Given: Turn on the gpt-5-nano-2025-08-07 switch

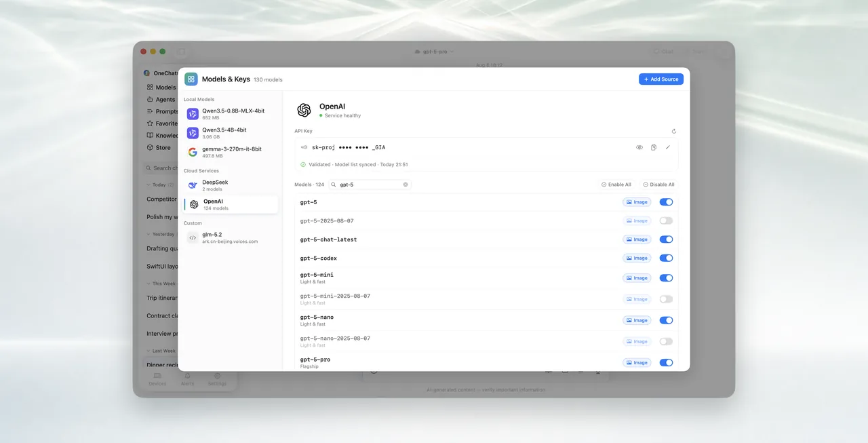Looking at the screenshot, I should 666,341.
